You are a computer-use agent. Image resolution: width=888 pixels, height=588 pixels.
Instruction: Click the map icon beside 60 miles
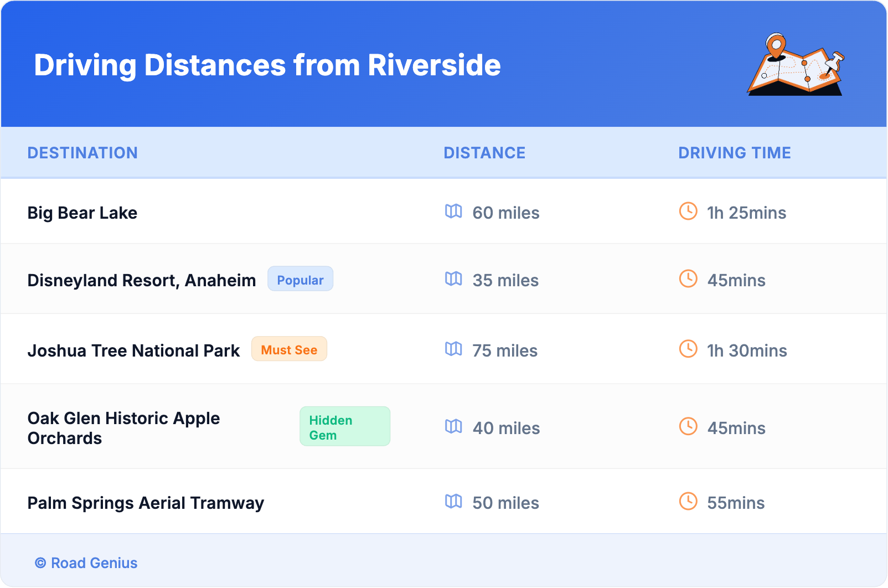click(453, 212)
